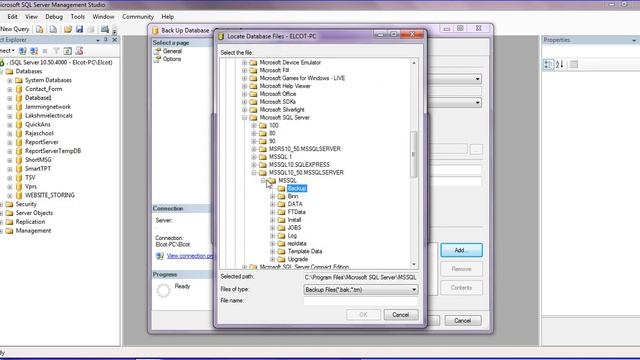Select the Server Objects node
640x360 pixels.
click(34, 213)
